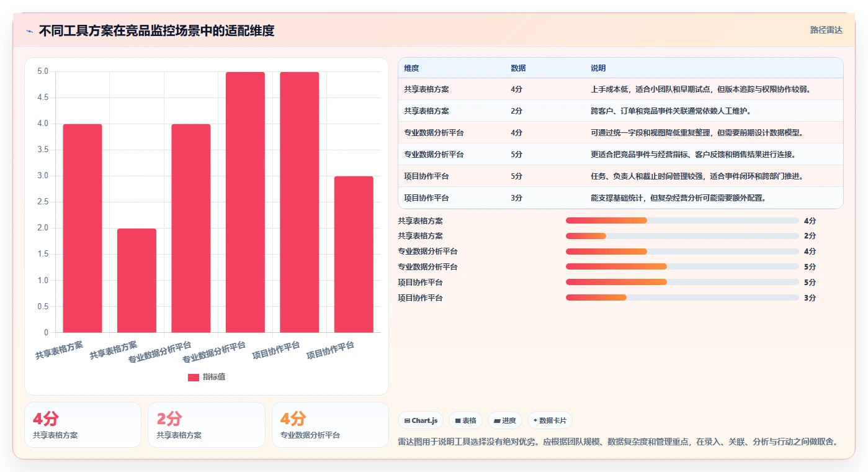Select the 说明 column header
Viewport: 868px width, 472px height.
598,68
